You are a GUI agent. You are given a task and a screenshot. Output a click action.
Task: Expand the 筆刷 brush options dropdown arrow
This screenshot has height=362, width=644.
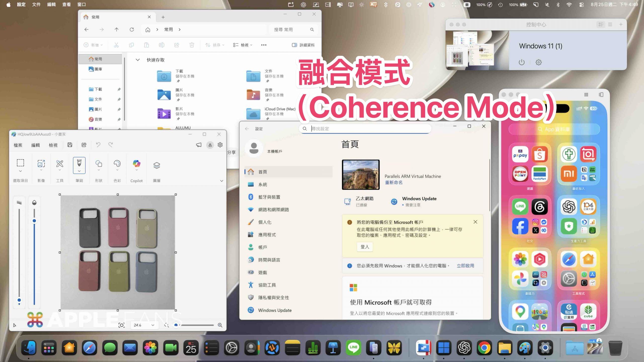click(x=79, y=171)
